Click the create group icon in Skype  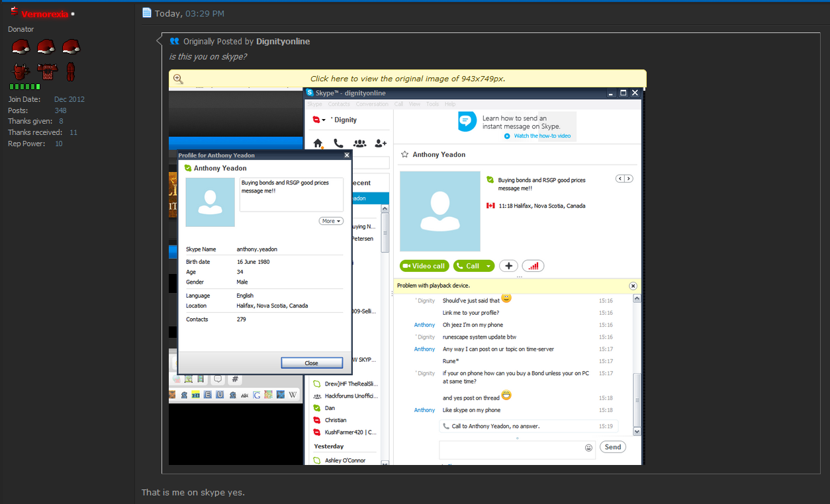[x=359, y=143]
